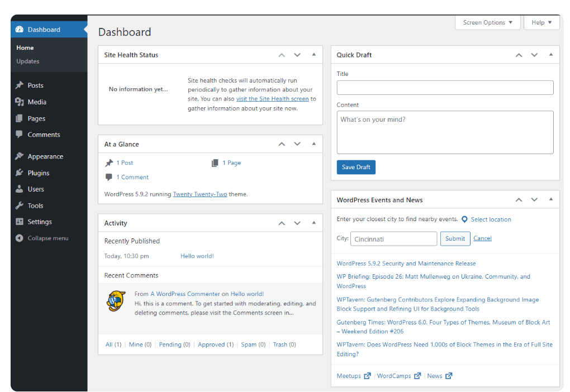Click the Media camera-note icon
Viewport: 570px width, 392px height.
[19, 102]
